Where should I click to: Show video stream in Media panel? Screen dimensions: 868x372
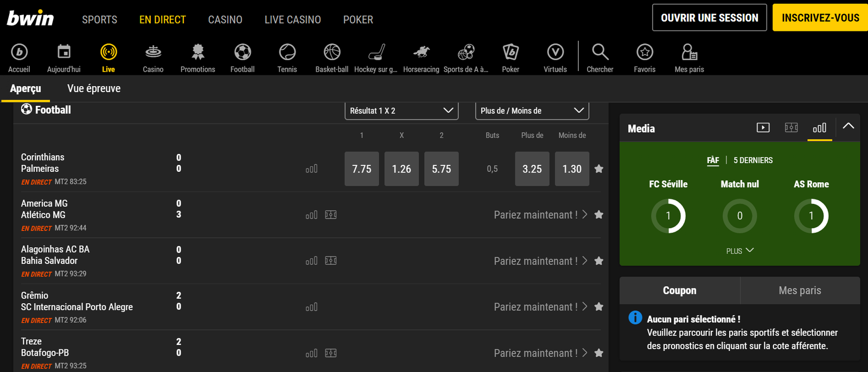coord(763,127)
